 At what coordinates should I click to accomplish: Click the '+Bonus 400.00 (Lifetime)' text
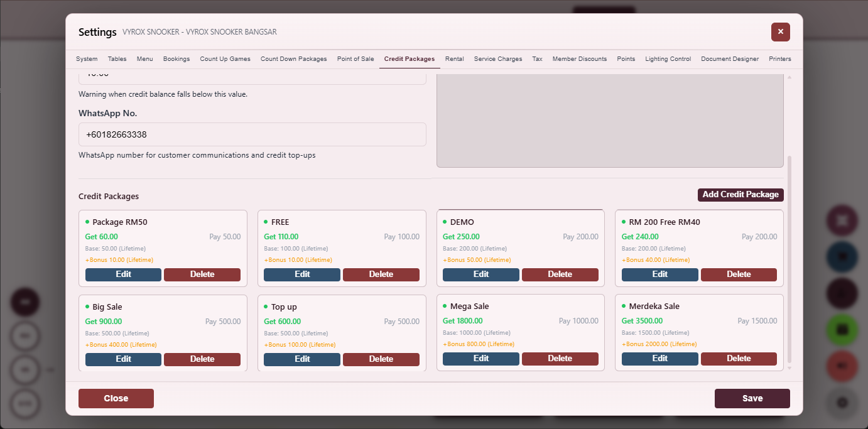pyautogui.click(x=121, y=345)
